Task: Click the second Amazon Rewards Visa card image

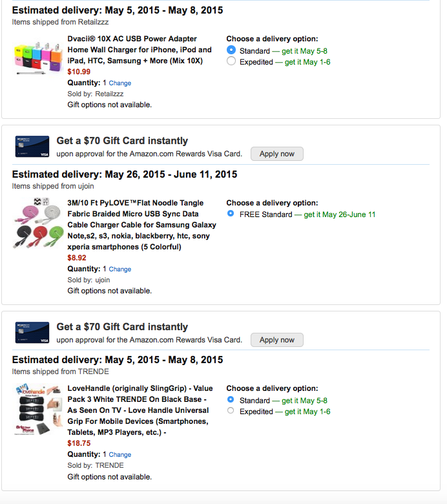Action: pyautogui.click(x=32, y=333)
